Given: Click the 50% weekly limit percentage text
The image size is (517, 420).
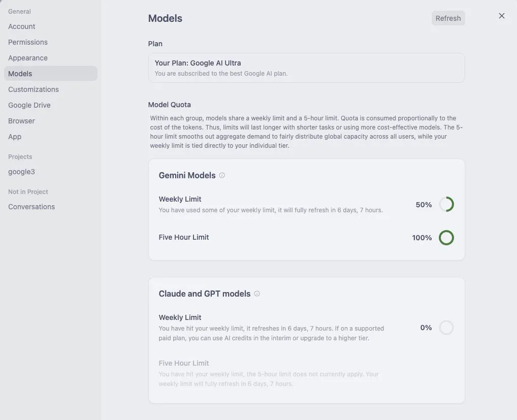Looking at the screenshot, I should tap(424, 205).
